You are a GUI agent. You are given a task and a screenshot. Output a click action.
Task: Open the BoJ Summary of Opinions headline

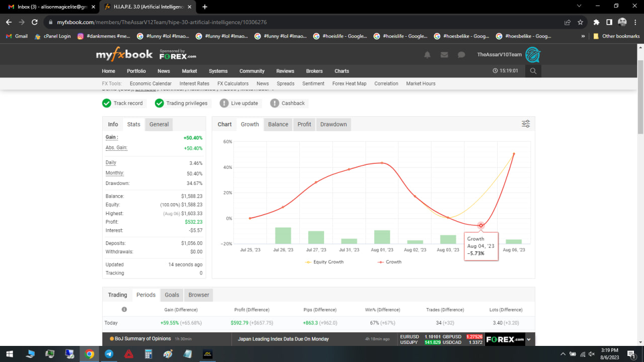(143, 339)
